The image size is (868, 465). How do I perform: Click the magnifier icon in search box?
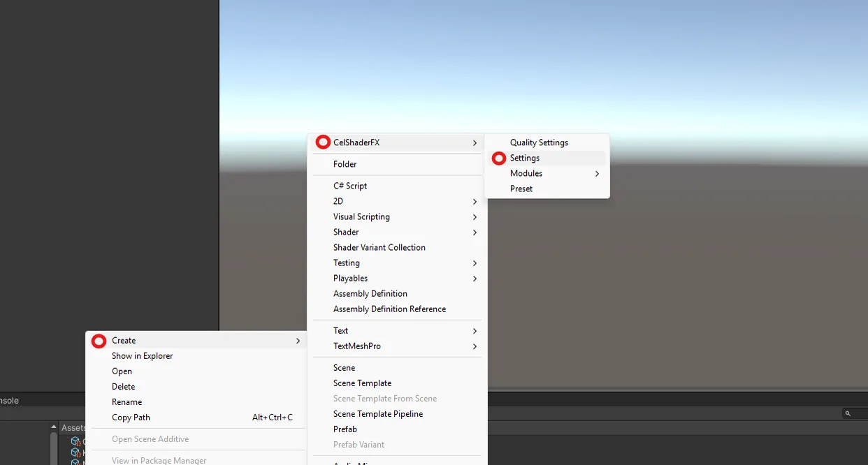point(848,413)
